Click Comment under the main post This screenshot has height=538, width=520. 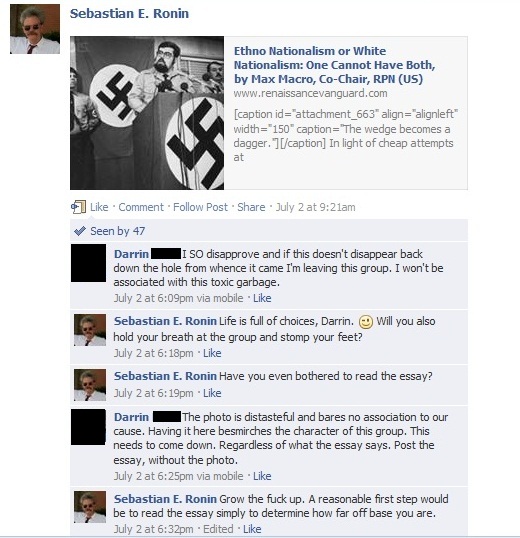pos(141,207)
